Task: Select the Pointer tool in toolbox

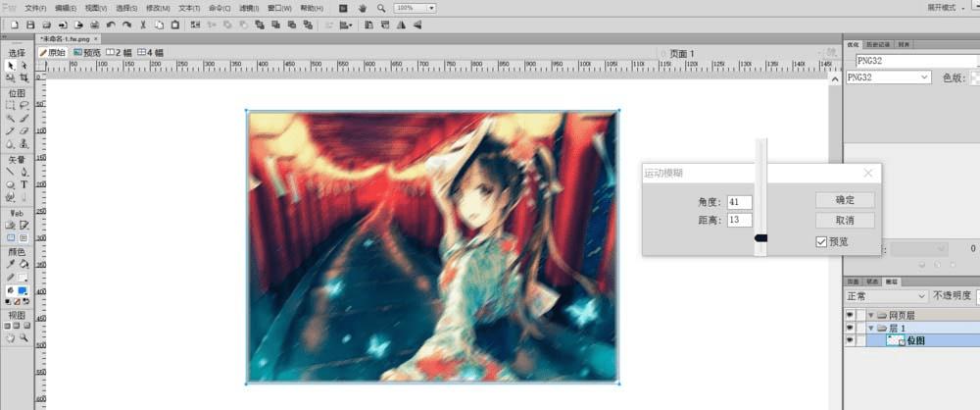Action: click(10, 65)
